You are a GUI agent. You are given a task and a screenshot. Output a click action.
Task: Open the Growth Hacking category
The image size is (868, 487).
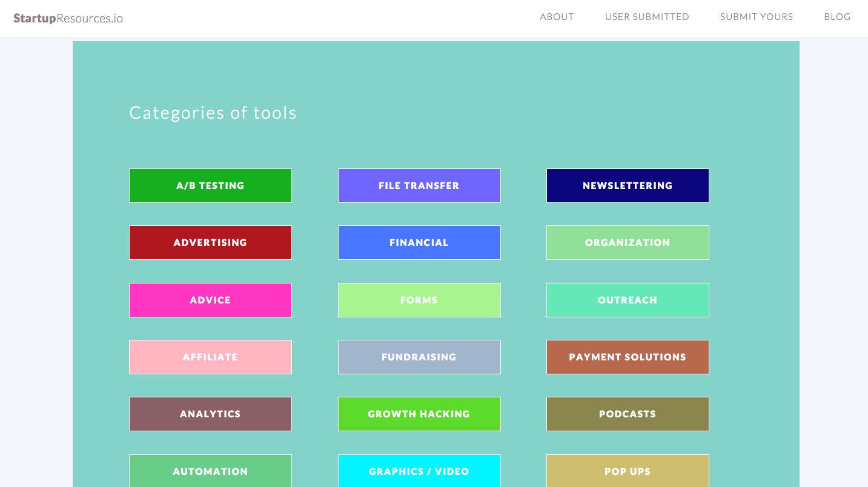pos(419,414)
